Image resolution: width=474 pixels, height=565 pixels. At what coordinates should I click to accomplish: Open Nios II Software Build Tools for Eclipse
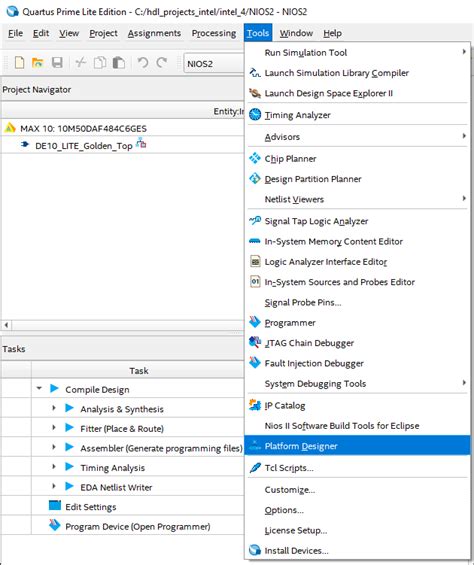coord(358,426)
